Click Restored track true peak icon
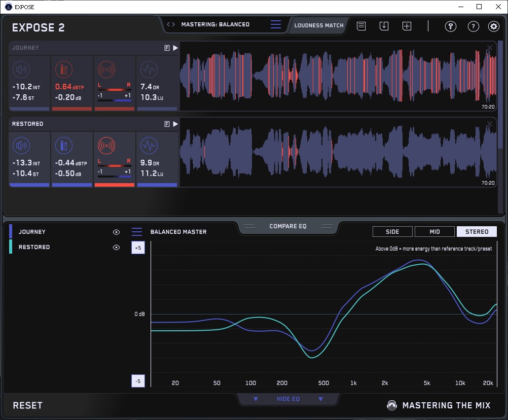 coord(64,146)
